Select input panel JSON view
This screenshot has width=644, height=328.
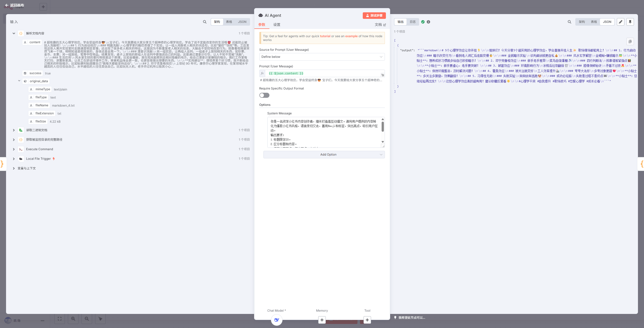point(242,22)
